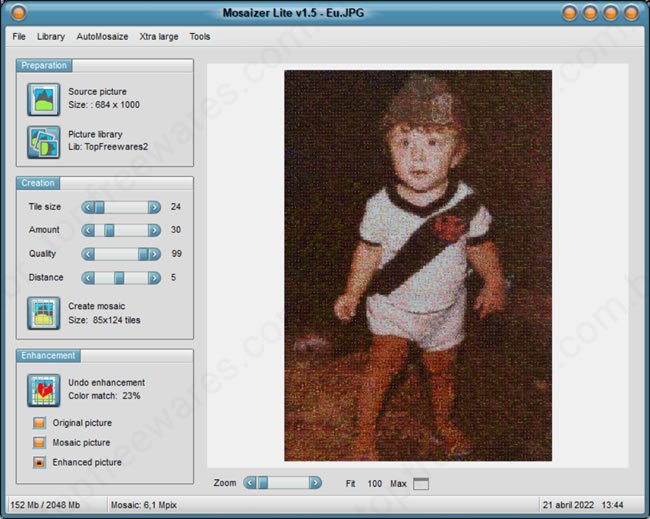Decrease Amount with left arrow
650x519 pixels.
pyautogui.click(x=88, y=230)
